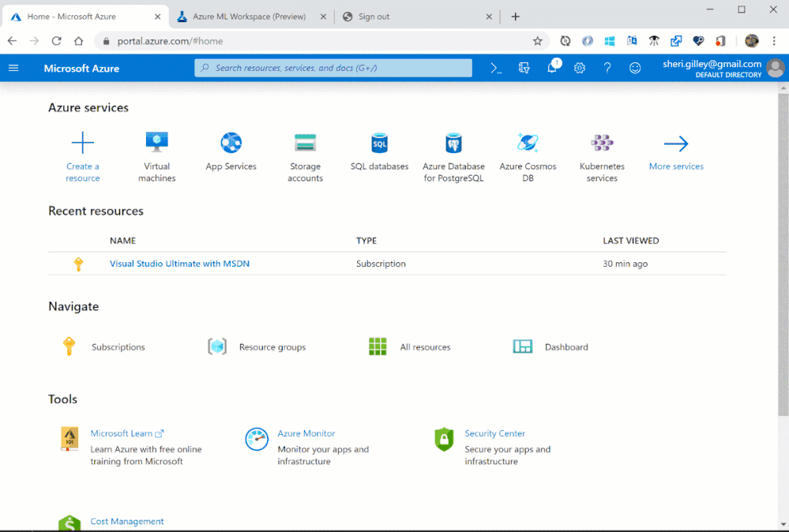Open portal settings with the gear icon
This screenshot has width=789, height=532.
tap(580, 68)
